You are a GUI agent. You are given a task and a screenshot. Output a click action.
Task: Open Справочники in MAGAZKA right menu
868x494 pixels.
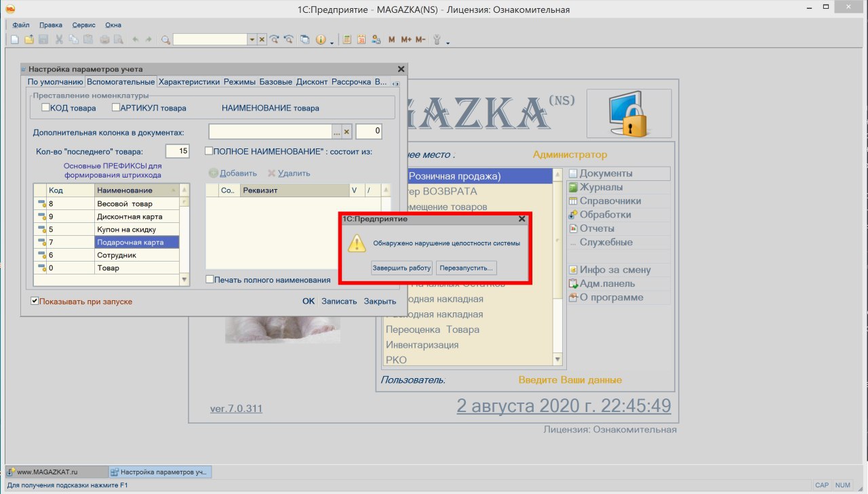[x=610, y=201]
